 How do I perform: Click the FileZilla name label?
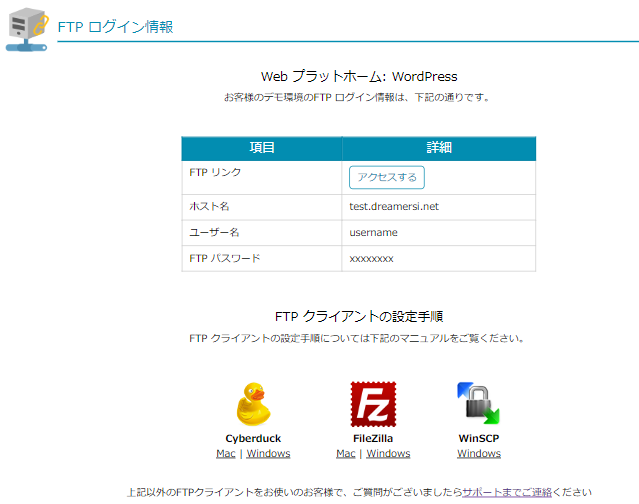[x=373, y=438]
